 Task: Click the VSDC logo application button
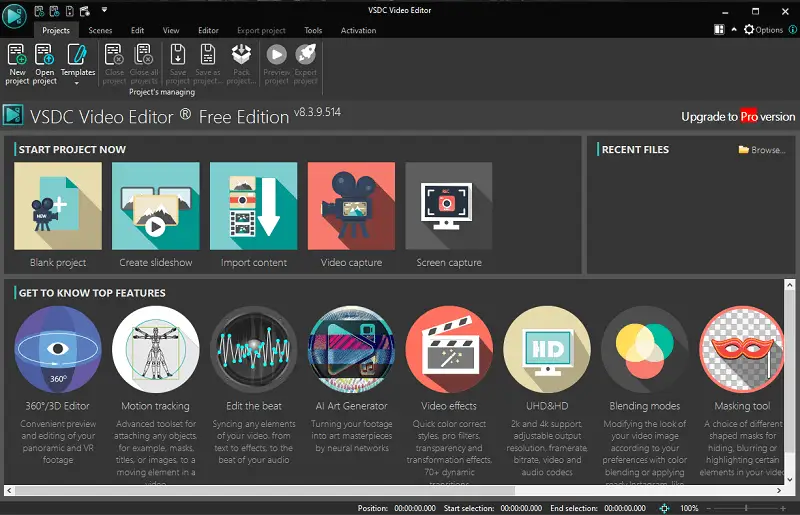(x=14, y=16)
